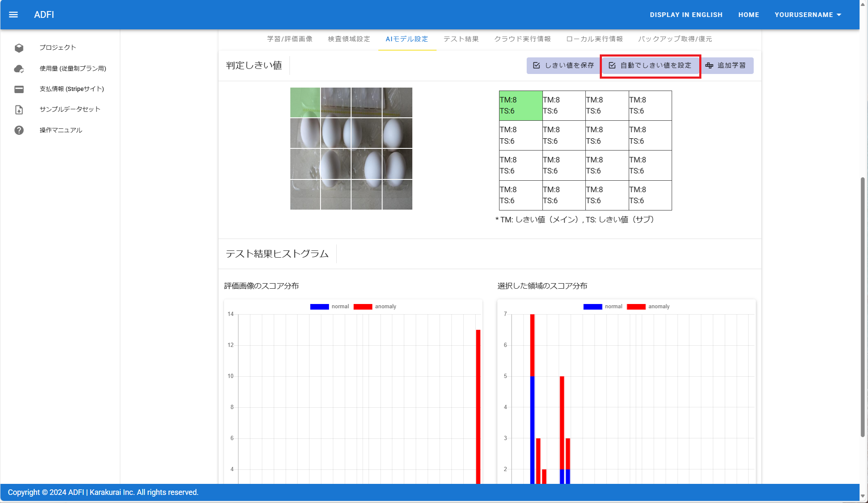Click the サンプルデータセット download icon
This screenshot has width=868, height=503.
tap(19, 110)
